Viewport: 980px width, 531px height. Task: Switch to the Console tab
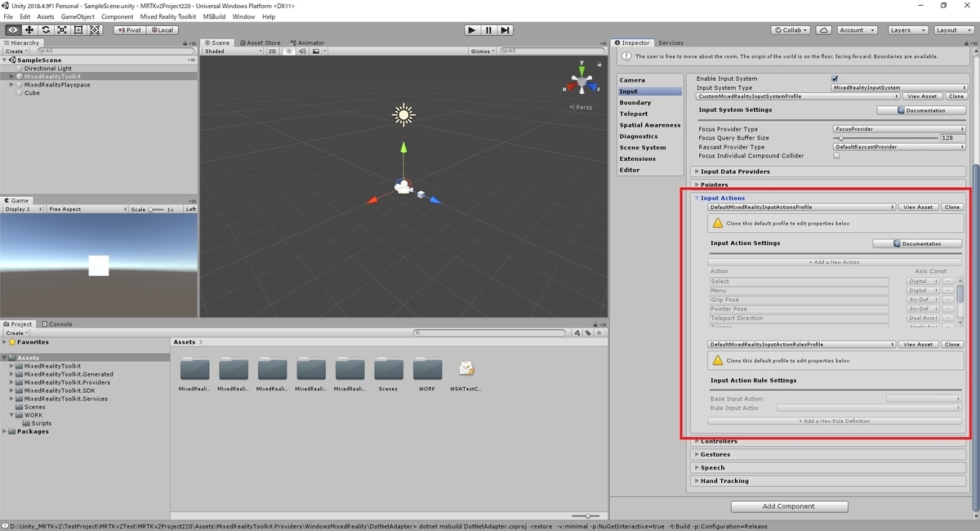click(x=57, y=324)
